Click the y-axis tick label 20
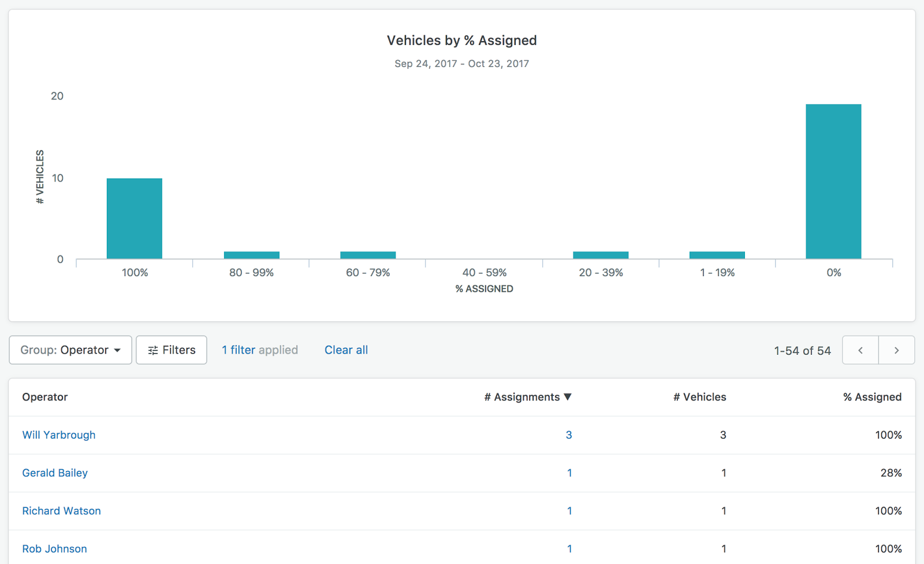Screen dimensions: 924x564 pos(57,96)
